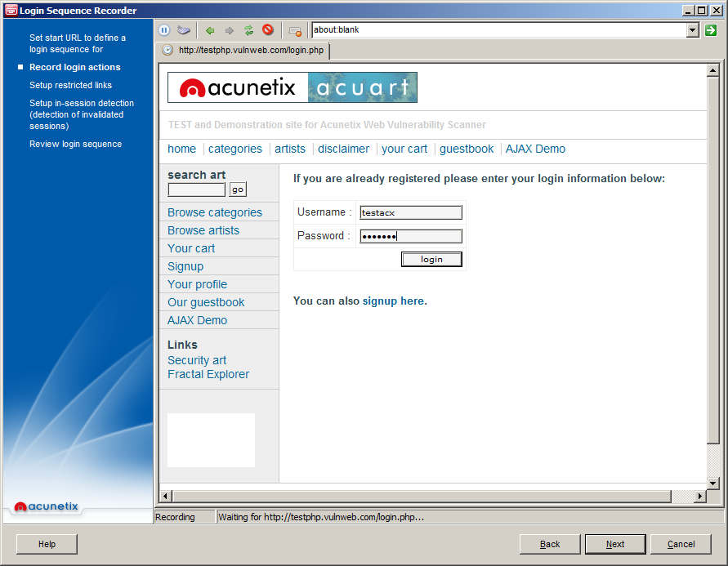This screenshot has width=728, height=566.
Task: Click the 'Waiting for' status message
Action: point(321,517)
